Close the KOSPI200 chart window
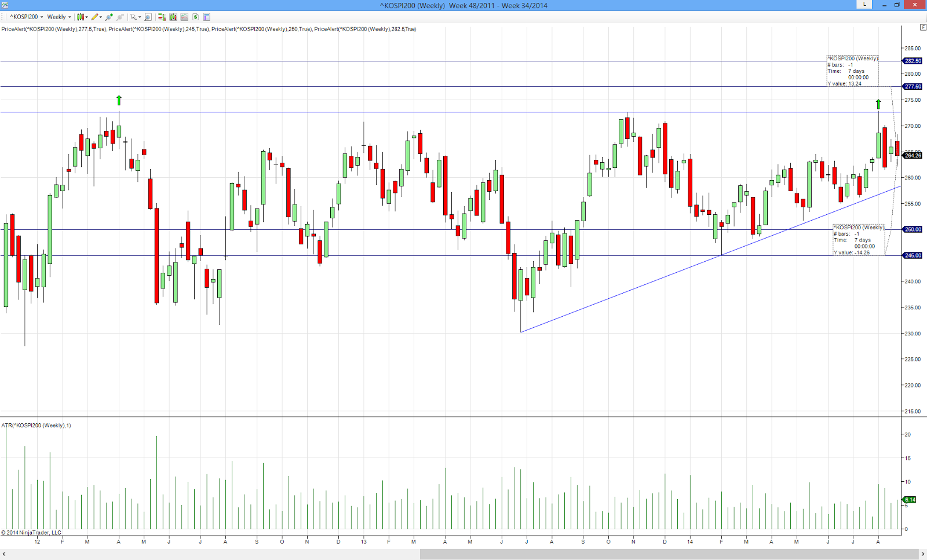The width and height of the screenshot is (927, 560). point(915,5)
